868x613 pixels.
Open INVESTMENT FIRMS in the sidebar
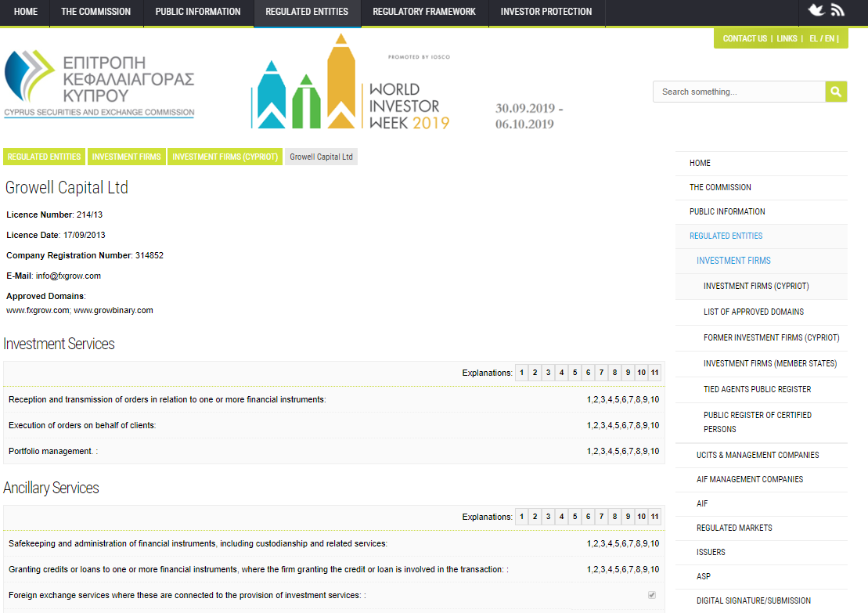pos(761,261)
